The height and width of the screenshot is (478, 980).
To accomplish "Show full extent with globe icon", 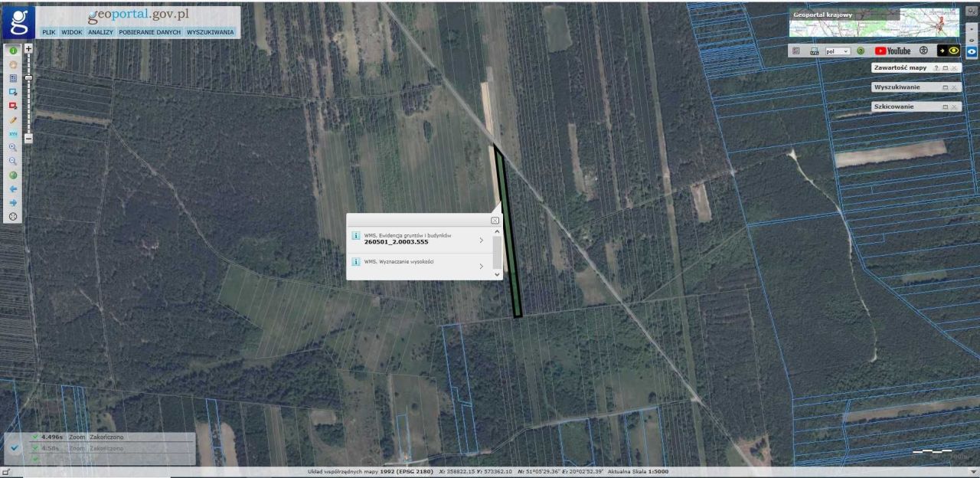I will [13, 175].
